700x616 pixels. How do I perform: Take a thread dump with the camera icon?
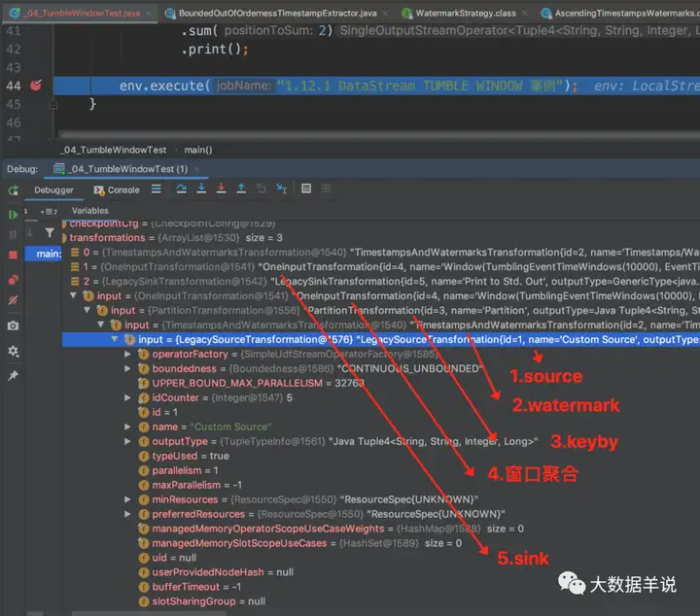(13, 325)
